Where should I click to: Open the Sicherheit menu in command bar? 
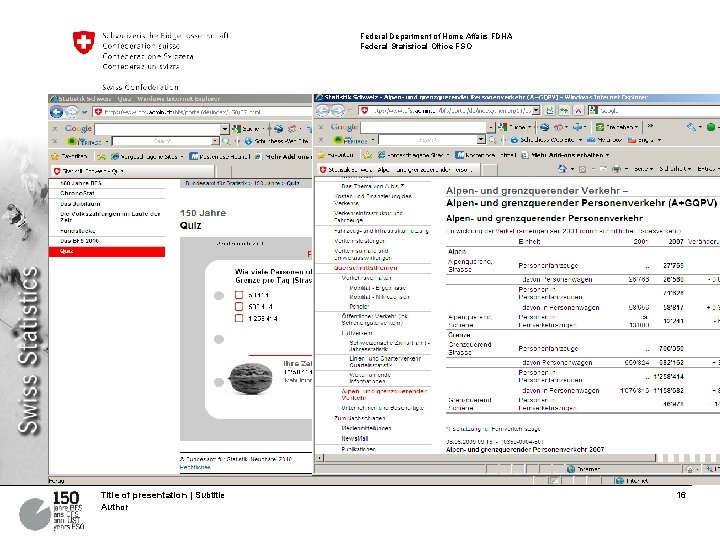[675, 169]
